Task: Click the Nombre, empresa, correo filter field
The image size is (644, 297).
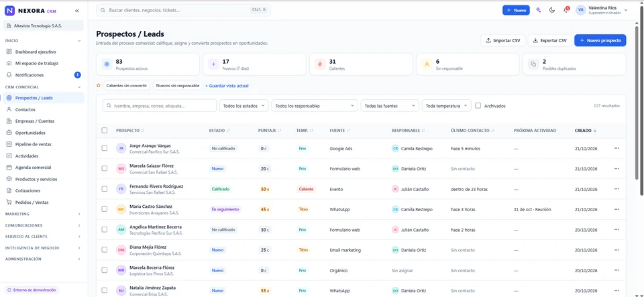Action: [x=160, y=105]
